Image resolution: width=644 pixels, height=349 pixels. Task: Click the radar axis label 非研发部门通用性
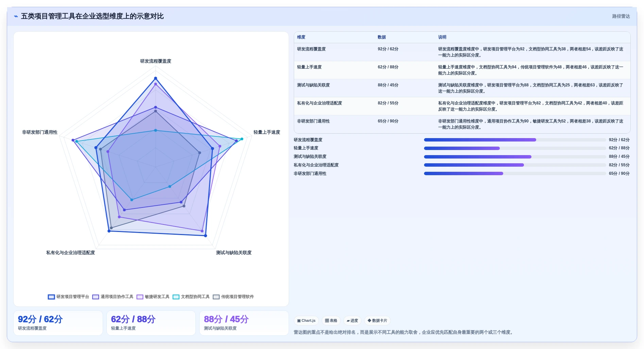tap(40, 132)
